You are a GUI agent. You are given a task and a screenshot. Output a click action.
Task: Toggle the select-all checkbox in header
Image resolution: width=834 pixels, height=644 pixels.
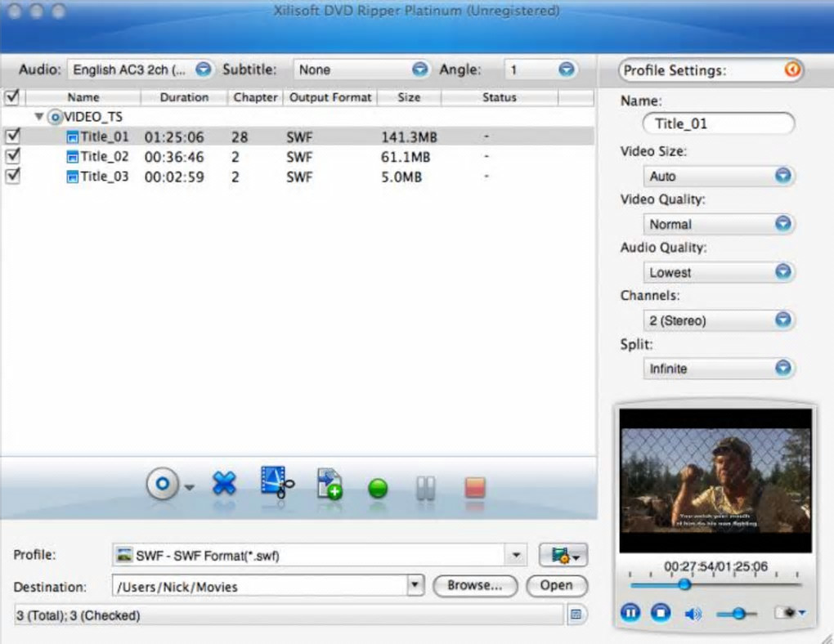coord(11,97)
